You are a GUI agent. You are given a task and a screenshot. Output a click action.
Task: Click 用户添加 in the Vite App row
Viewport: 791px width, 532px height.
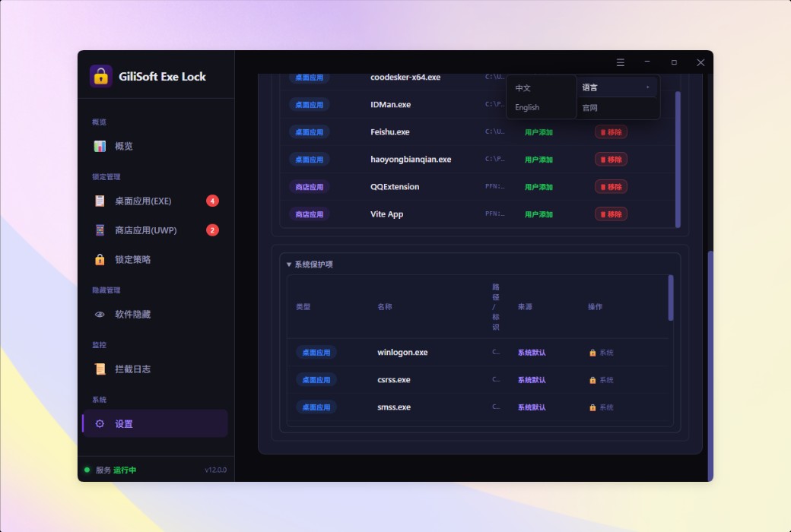coord(538,214)
